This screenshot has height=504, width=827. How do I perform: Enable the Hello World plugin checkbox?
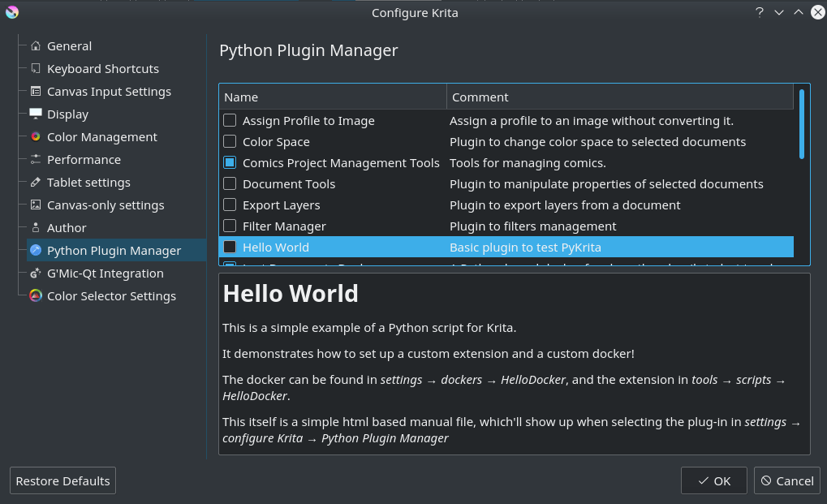pyautogui.click(x=229, y=247)
